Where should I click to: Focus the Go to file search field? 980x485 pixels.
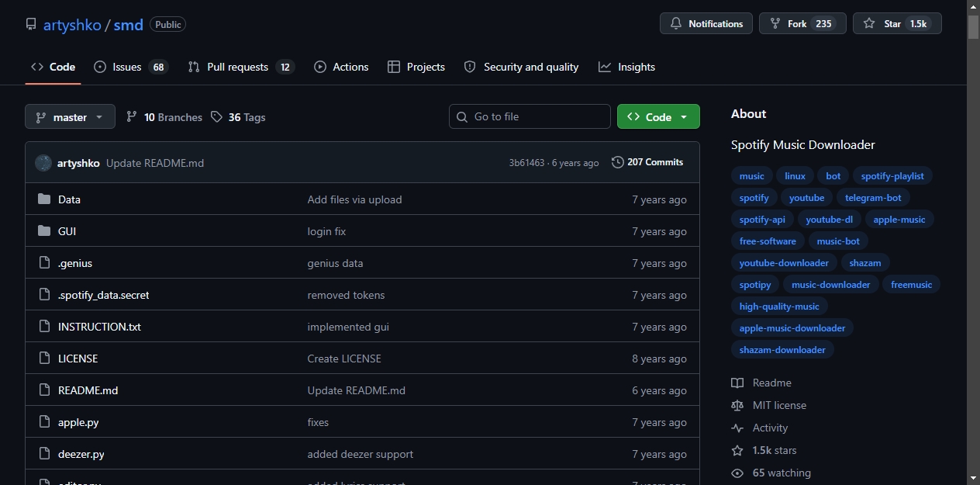[530, 116]
